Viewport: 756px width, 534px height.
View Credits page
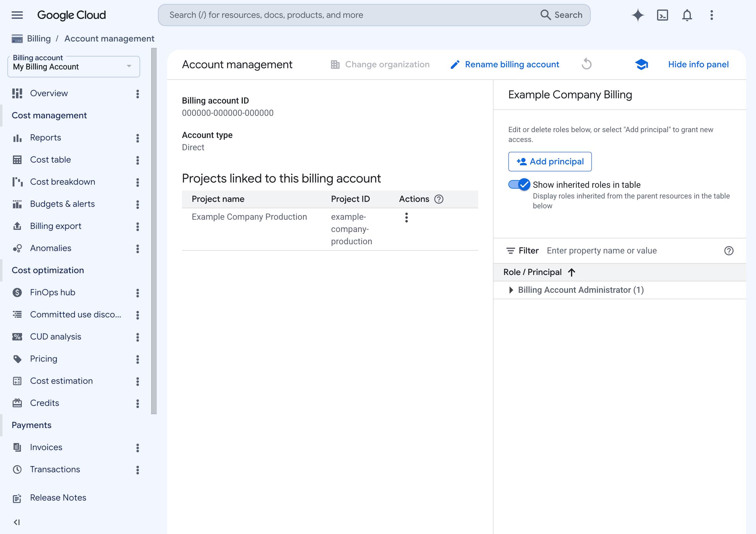pos(45,403)
